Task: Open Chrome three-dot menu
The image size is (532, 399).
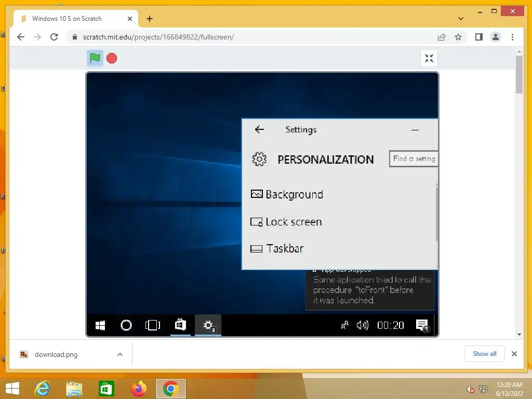Action: (512, 37)
